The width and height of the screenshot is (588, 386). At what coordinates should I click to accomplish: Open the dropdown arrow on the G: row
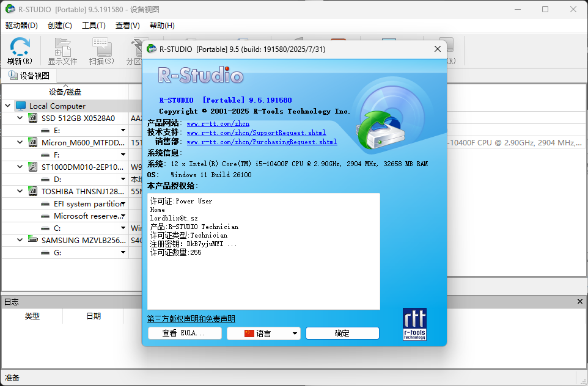pos(123,253)
